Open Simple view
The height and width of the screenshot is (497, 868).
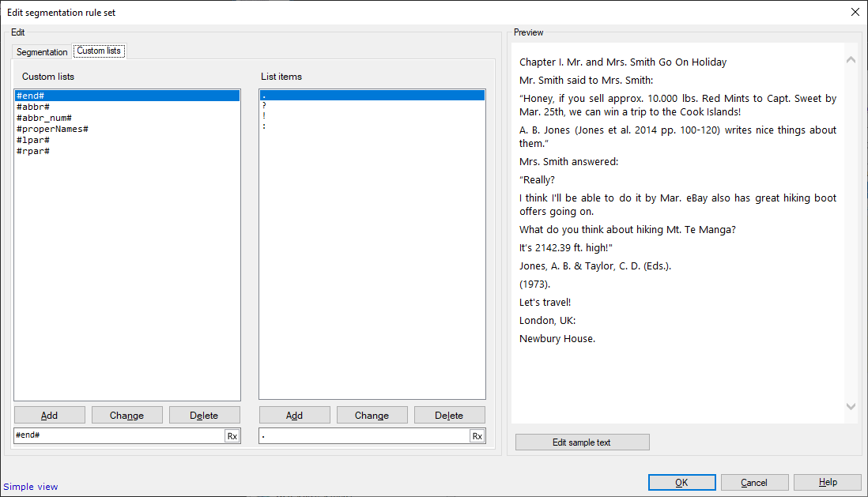(x=30, y=486)
